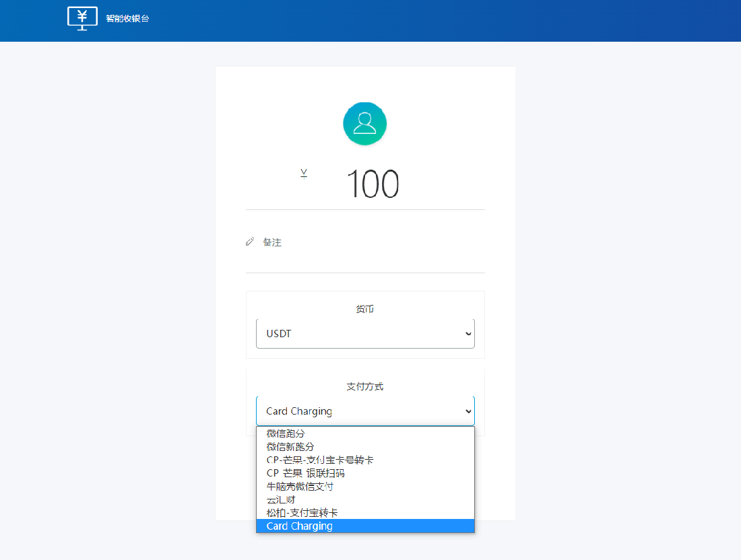Select 微信跑分 from payment list
The width and height of the screenshot is (741, 560).
286,433
